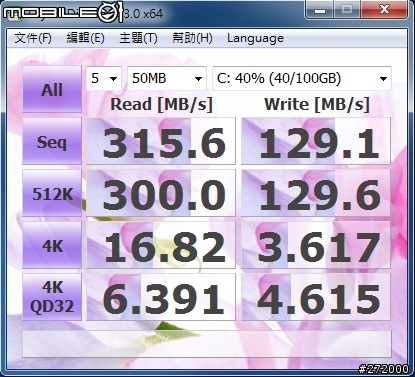Select the 512K read value 300.0
The width and height of the screenshot is (415, 377).
tap(161, 193)
